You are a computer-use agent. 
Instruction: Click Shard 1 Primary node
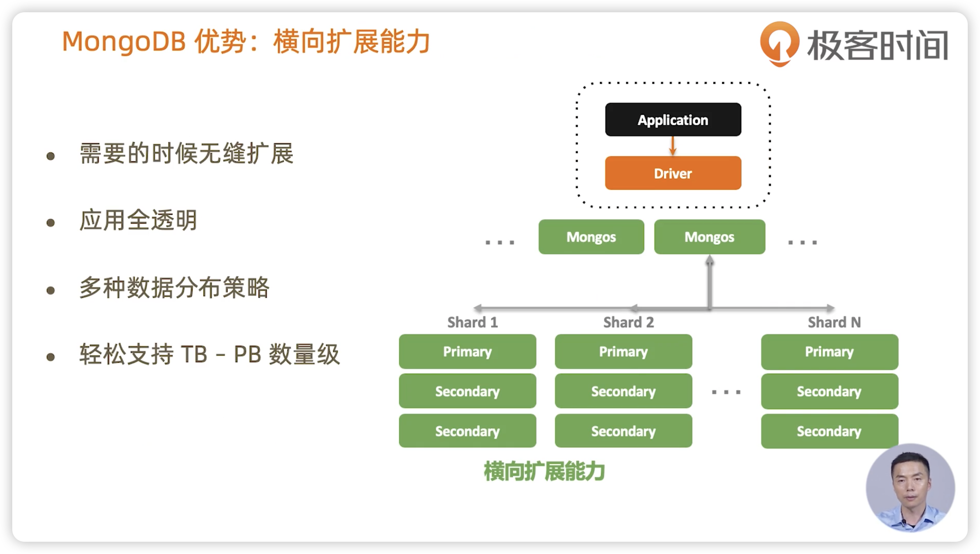coord(467,353)
